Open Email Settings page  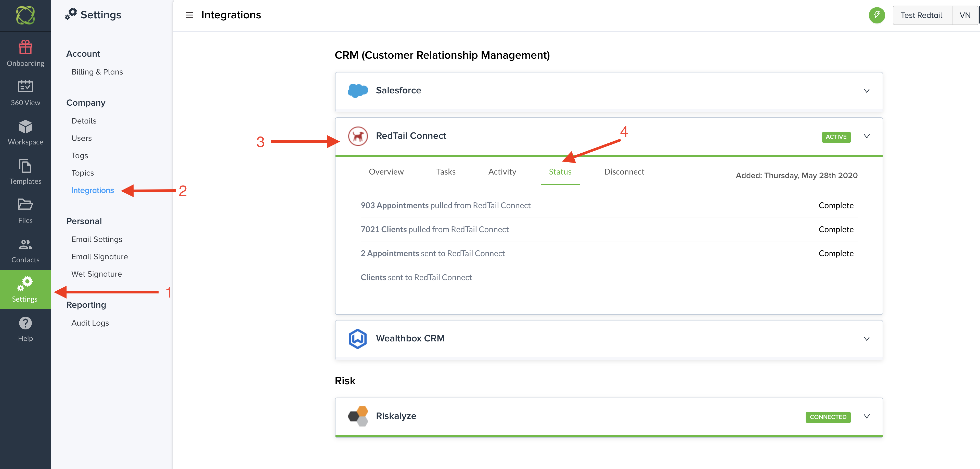[x=97, y=239]
